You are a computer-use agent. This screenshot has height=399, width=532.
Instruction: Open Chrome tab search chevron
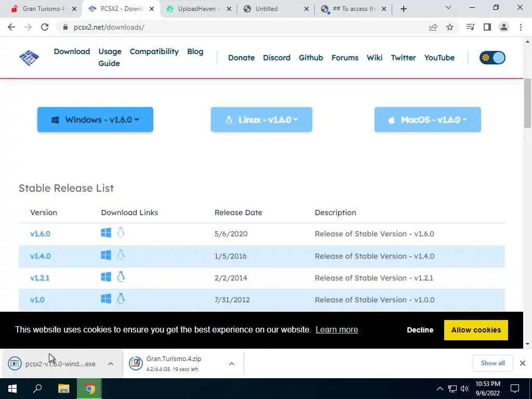click(448, 7)
